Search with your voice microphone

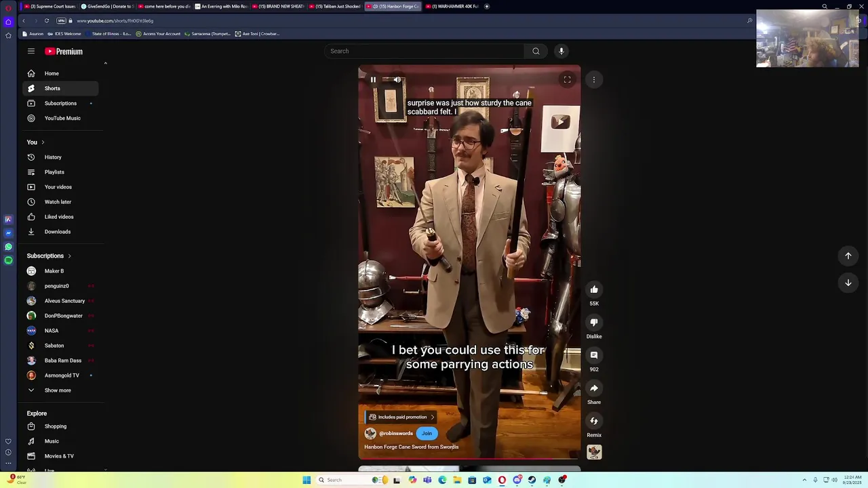point(561,51)
